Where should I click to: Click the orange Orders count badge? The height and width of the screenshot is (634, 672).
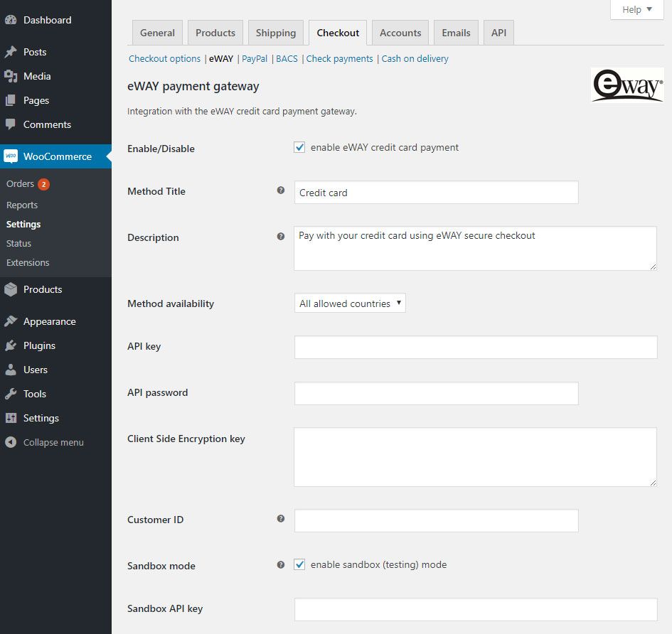(x=43, y=184)
